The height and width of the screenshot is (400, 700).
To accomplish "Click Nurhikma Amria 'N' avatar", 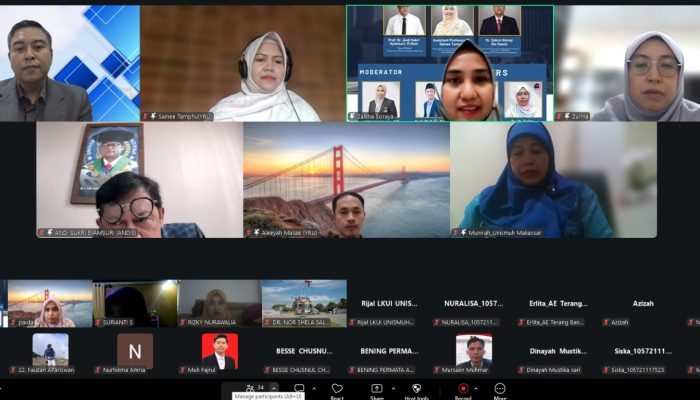I will click(x=135, y=350).
